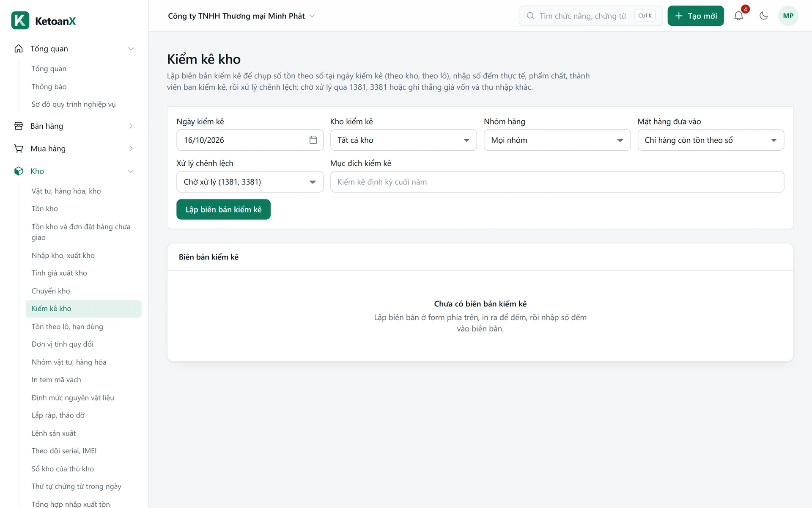This screenshot has height=508, width=812.
Task: Open the Xử lý chênh lệch dropdown
Action: click(250, 182)
